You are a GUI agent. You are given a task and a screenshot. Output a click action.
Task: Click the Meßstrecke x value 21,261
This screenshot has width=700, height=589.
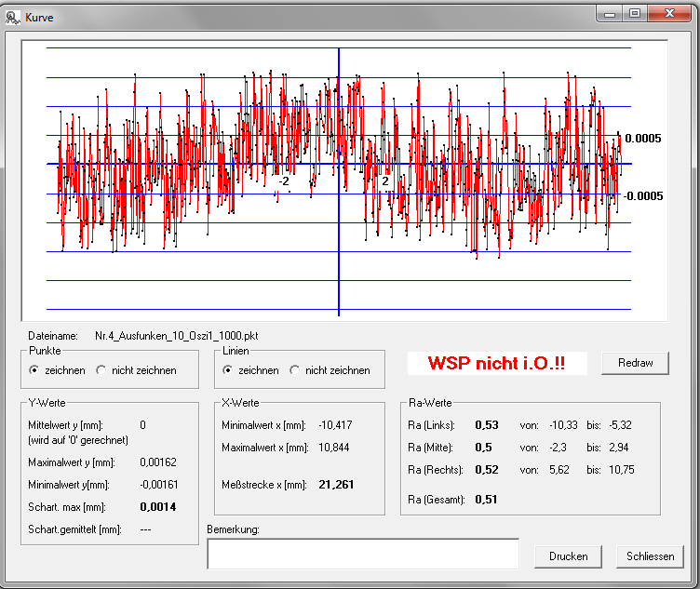click(336, 485)
